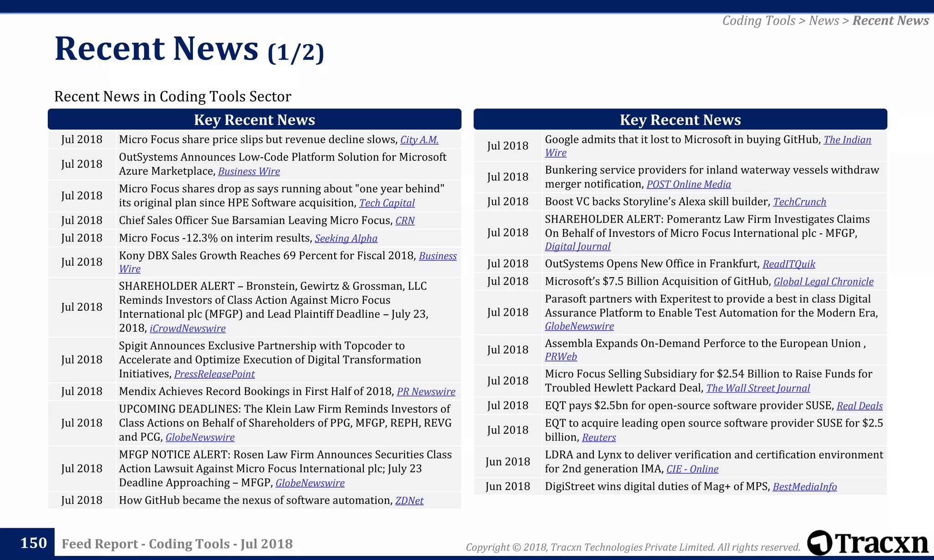Open the iCrowdNewswire source link
This screenshot has height=560, width=934.
(x=187, y=329)
